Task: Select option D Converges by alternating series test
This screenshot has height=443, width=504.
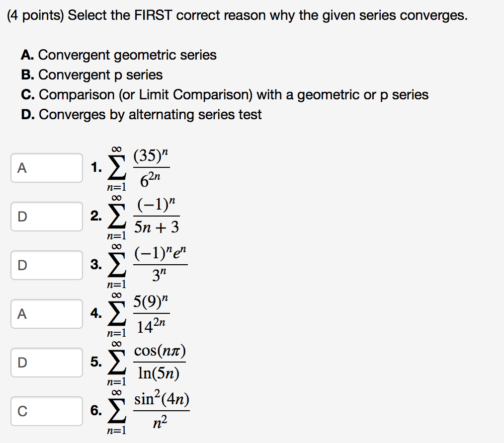Action: 144,115
